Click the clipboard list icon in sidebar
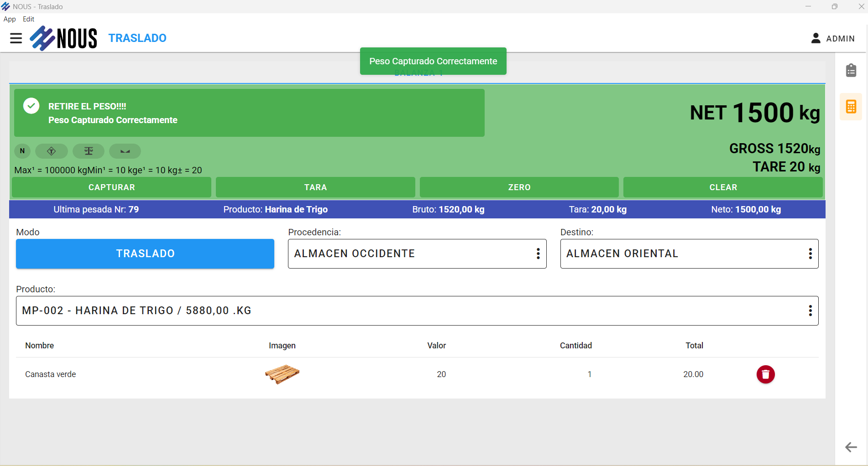 [851, 71]
